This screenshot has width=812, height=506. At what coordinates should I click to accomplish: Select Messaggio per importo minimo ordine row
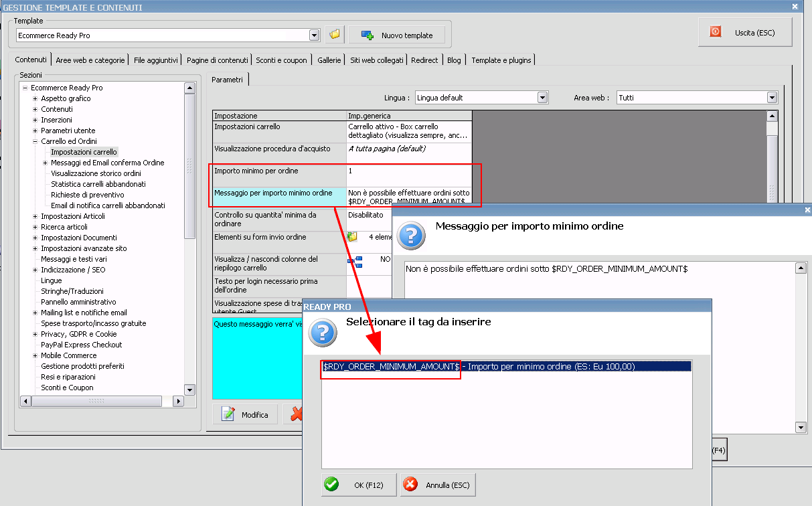pos(342,197)
